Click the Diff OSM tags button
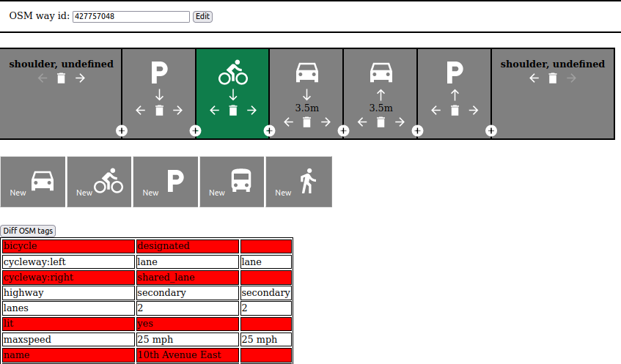Image resolution: width=621 pixels, height=364 pixels. coord(28,231)
